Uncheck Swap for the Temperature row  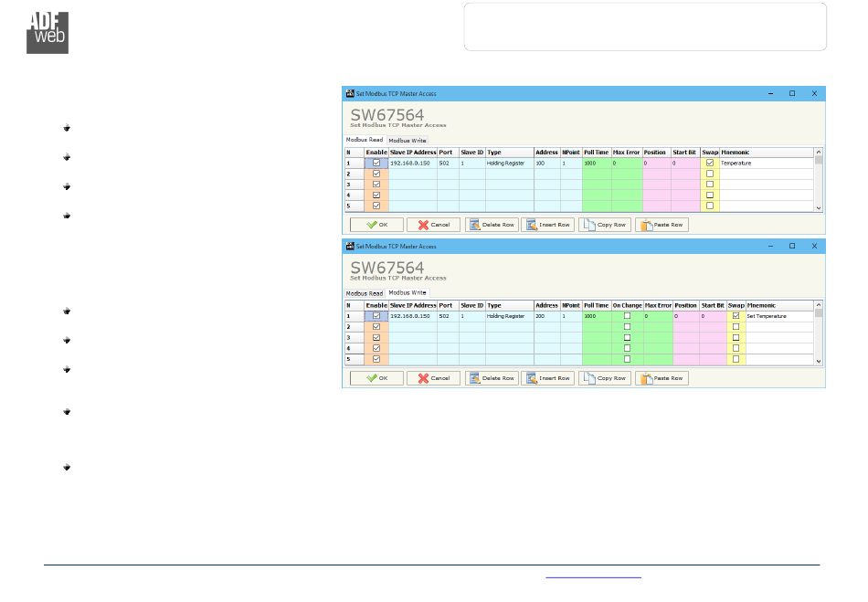tap(710, 163)
